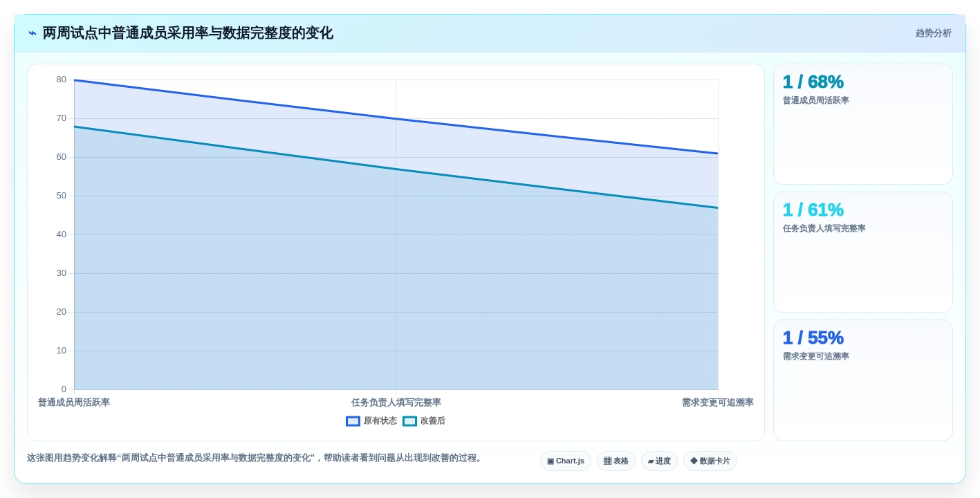
Task: Select the Chart.js tag
Action: point(566,461)
